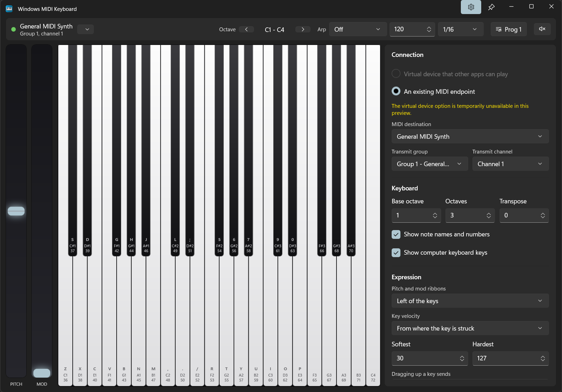Shift octave down with the left arrow
The width and height of the screenshot is (562, 392).
[246, 29]
